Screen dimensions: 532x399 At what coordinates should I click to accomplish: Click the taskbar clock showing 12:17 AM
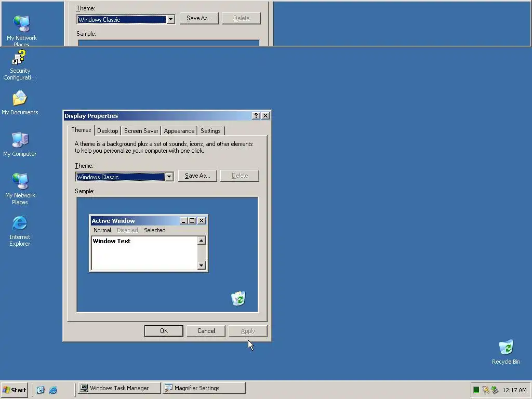click(514, 390)
